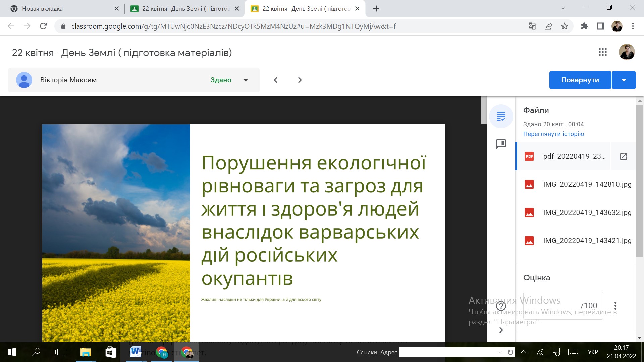The height and width of the screenshot is (362, 644).
Task: Share this page via the share icon
Action: [x=548, y=26]
